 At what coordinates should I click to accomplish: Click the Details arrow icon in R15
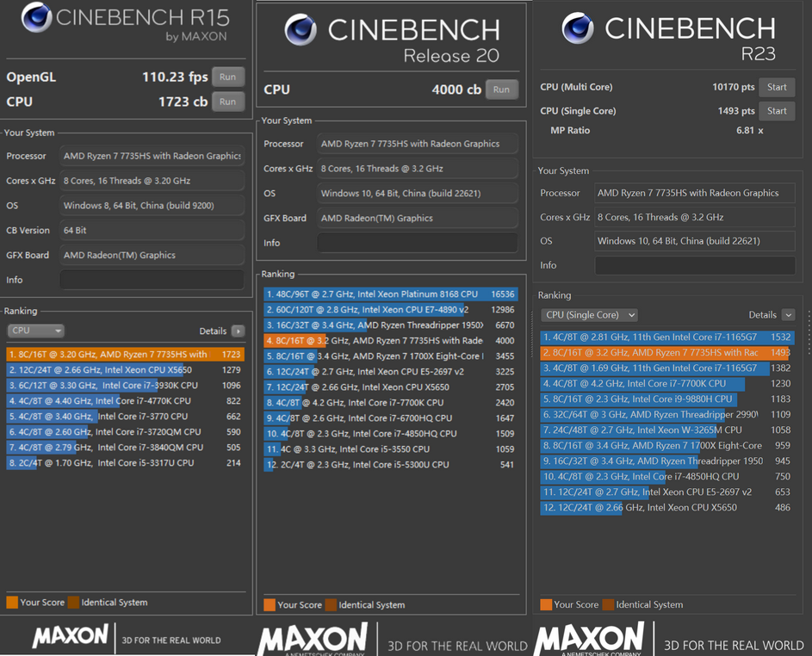click(238, 331)
